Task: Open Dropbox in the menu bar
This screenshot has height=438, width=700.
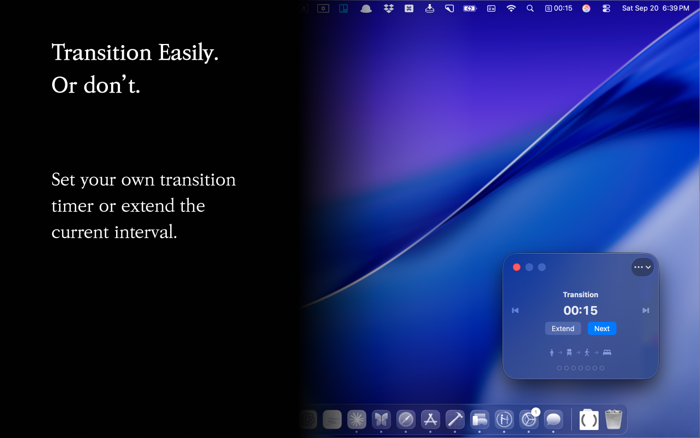Action: (388, 8)
